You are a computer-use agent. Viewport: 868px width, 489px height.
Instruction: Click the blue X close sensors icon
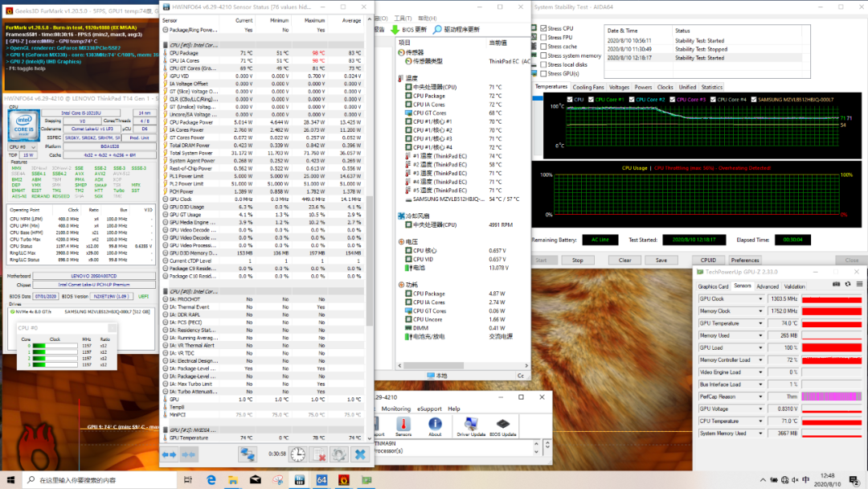click(361, 454)
